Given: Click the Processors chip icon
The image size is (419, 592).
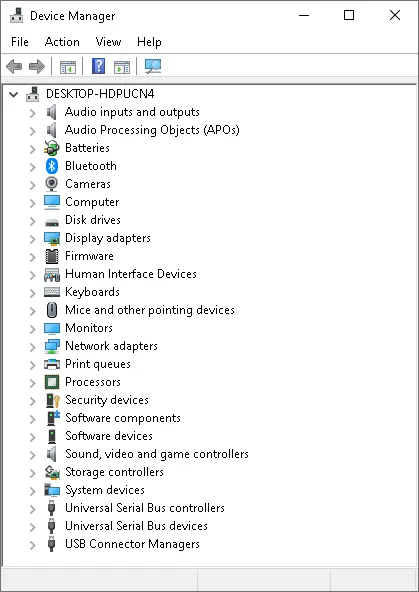Looking at the screenshot, I should pos(52,382).
